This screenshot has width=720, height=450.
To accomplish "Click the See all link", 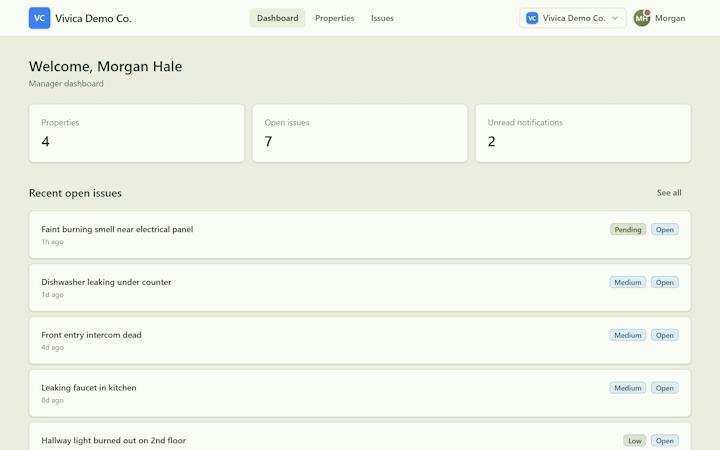I will click(x=669, y=193).
